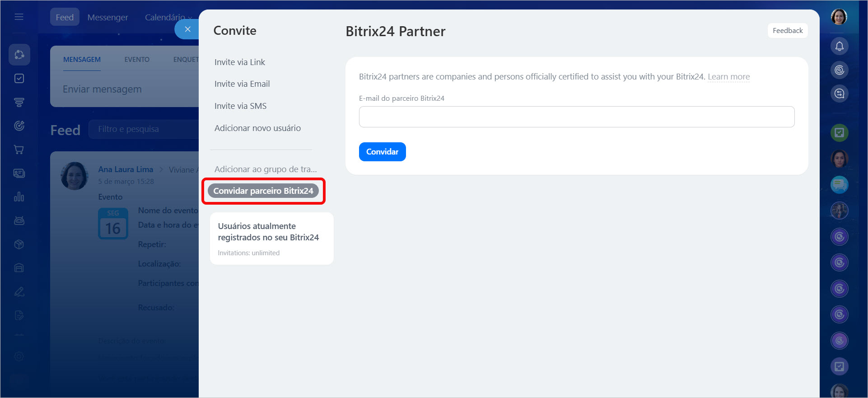Open the bar chart analytics sidebar icon
Screen dimensions: 868x398
(x=19, y=197)
